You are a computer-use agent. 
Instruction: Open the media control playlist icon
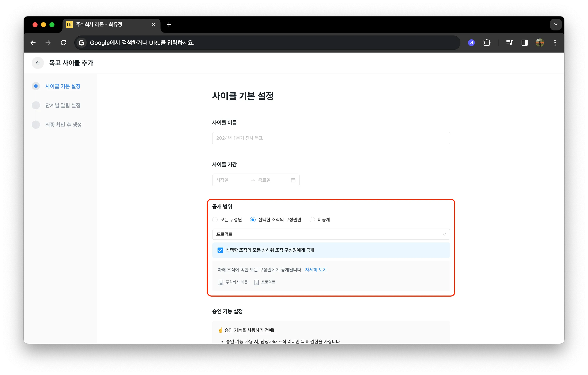(x=509, y=43)
